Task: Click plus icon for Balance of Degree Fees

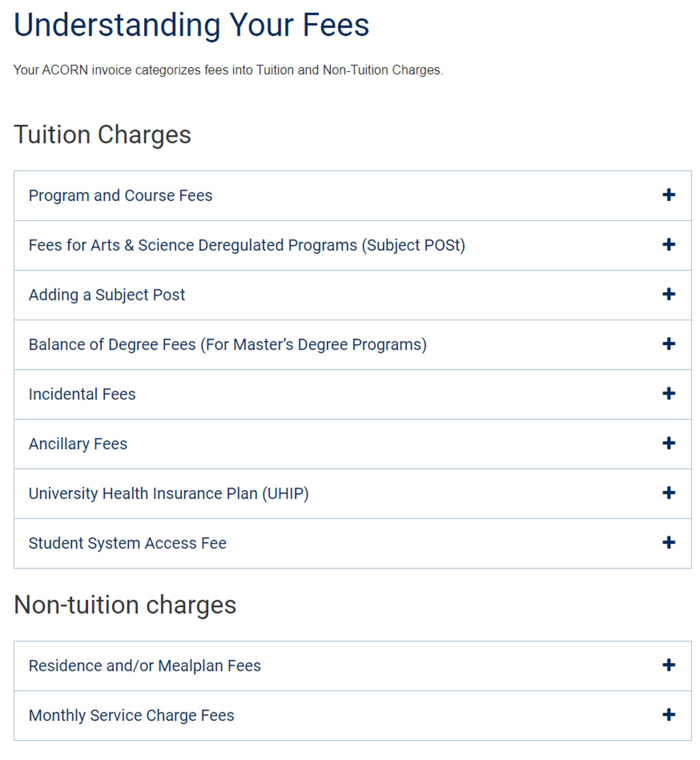Action: point(669,344)
